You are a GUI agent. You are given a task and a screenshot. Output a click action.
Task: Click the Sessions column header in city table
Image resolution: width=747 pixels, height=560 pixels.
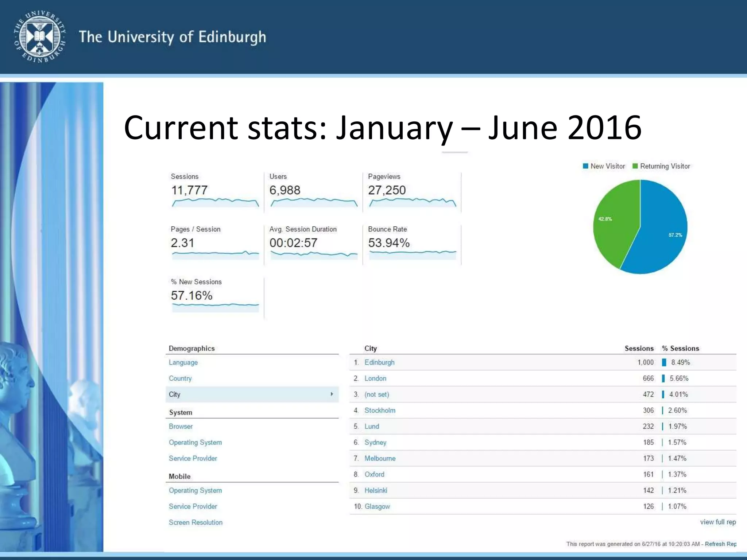click(x=639, y=349)
